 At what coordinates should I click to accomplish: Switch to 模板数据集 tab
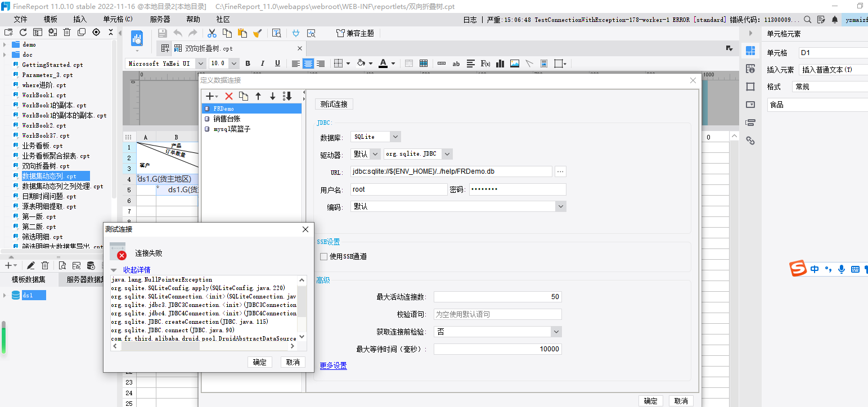pos(29,279)
